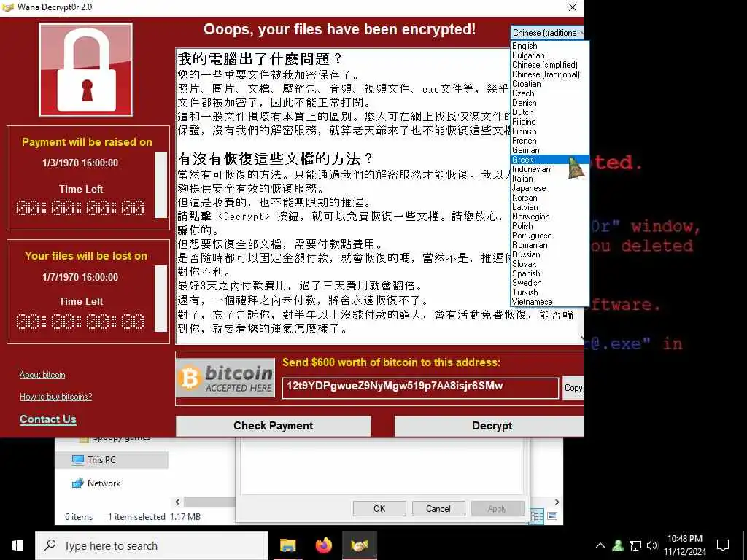The width and height of the screenshot is (747, 560).
Task: Pick Norwegian from the language list
Action: (550, 217)
